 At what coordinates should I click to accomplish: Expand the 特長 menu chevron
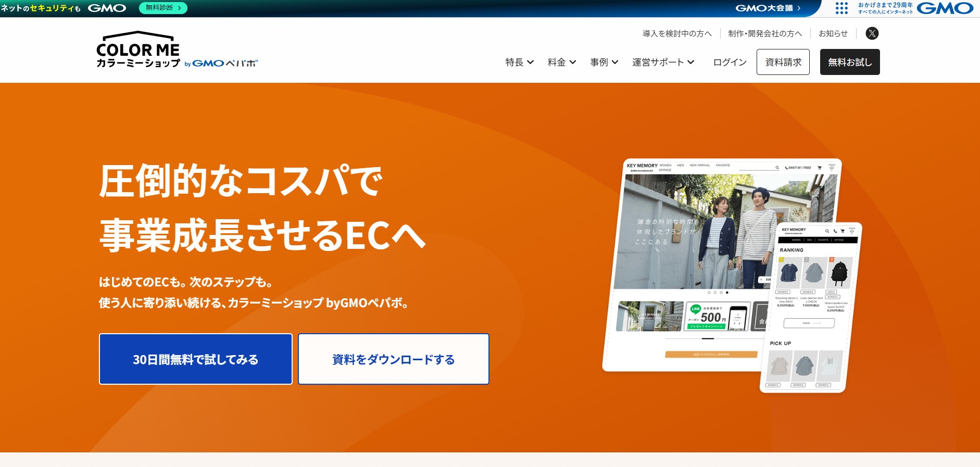tap(530, 62)
